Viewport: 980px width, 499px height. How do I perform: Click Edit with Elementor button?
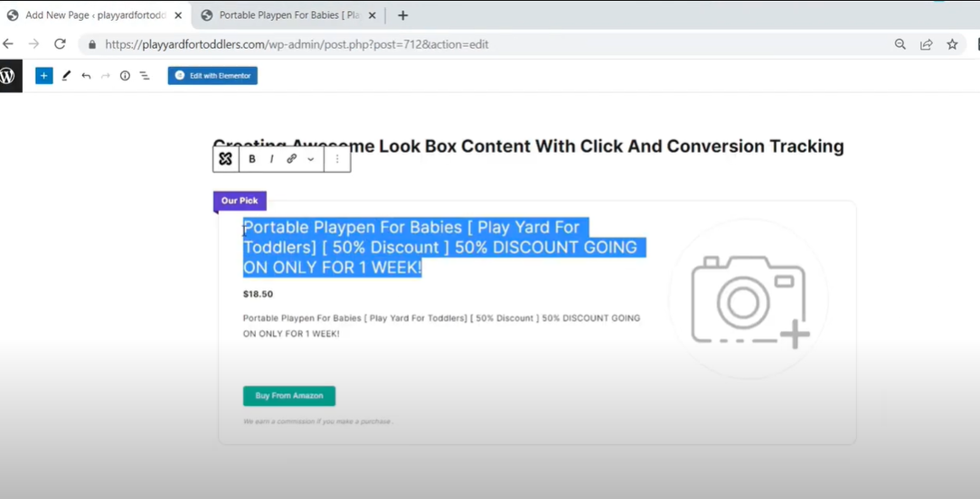[x=212, y=76]
